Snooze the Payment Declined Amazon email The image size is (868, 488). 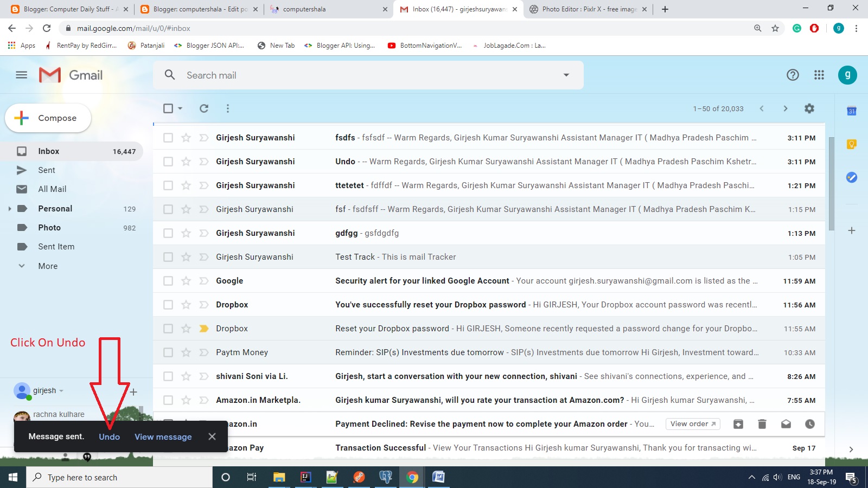pos(810,424)
